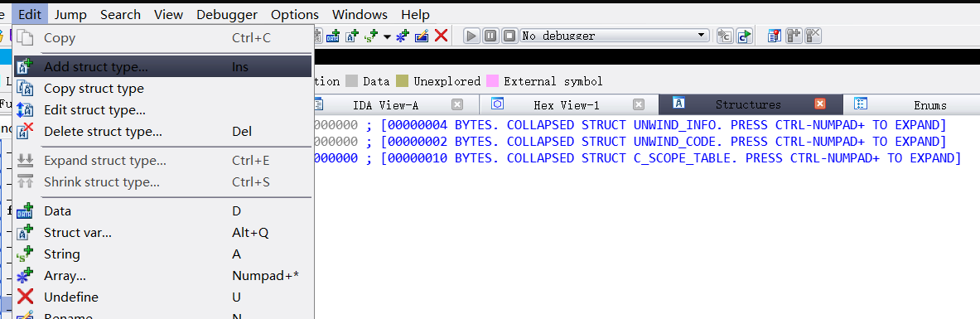Click the String icon in the Edit menu
The image size is (980, 319).
pyautogui.click(x=25, y=254)
